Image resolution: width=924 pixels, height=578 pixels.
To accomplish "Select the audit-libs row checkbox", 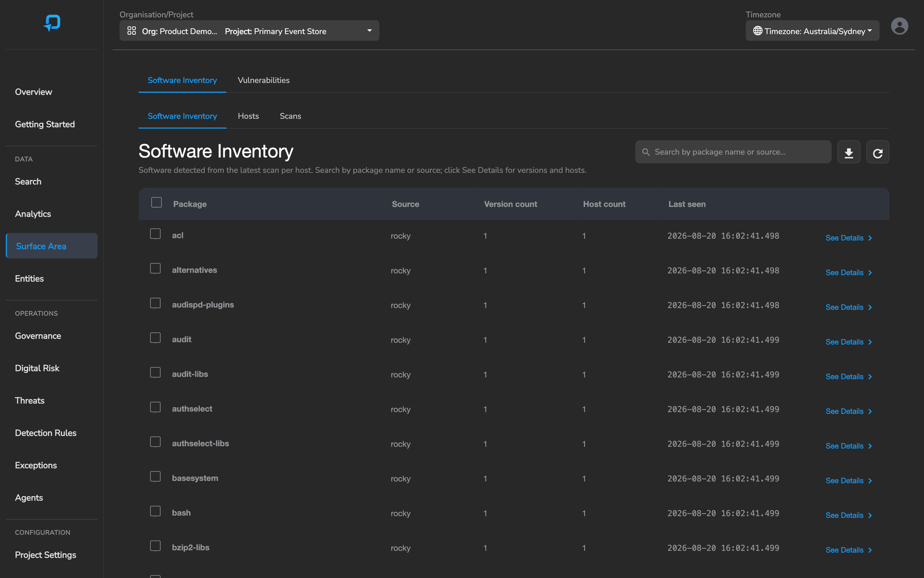I will tap(155, 372).
